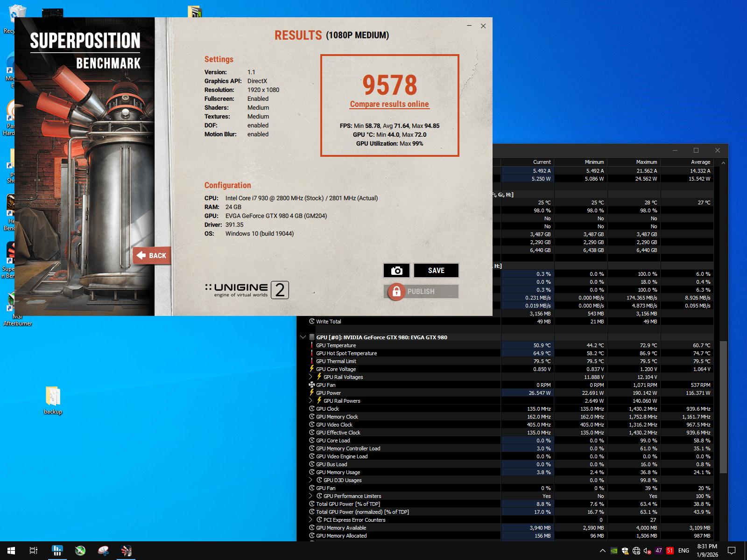Open the NVIDIA tray icon
This screenshot has width=747, height=560.
614,551
